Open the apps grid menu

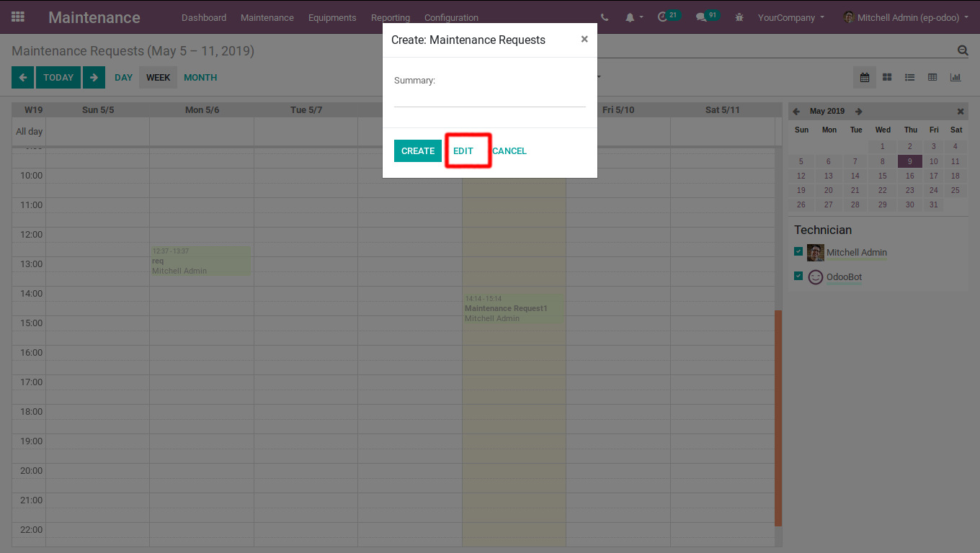coord(18,17)
